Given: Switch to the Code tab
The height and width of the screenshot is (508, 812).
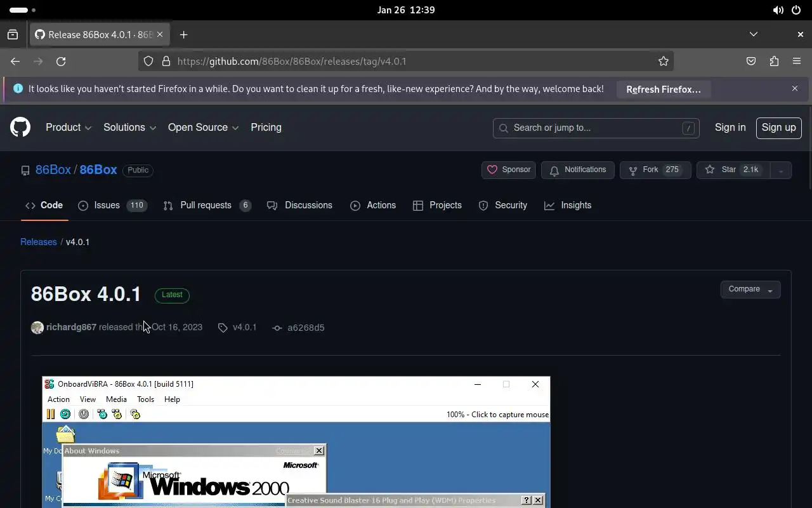Looking at the screenshot, I should click(x=44, y=205).
